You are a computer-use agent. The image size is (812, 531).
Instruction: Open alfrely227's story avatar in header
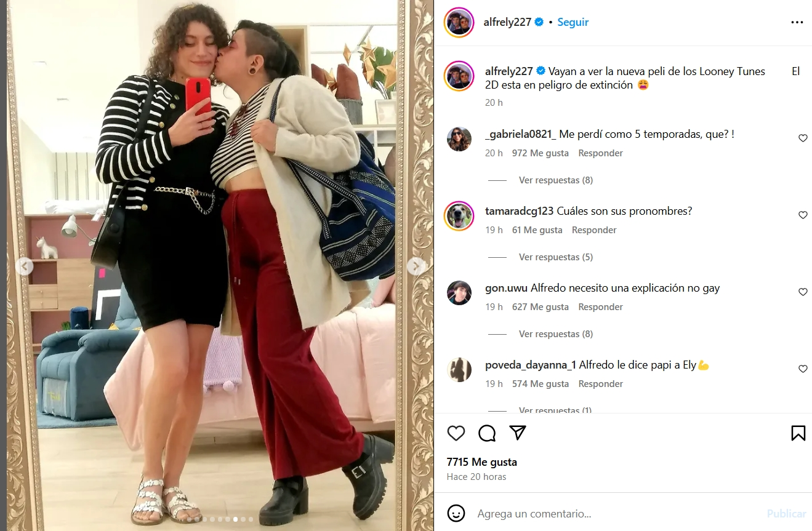[459, 23]
